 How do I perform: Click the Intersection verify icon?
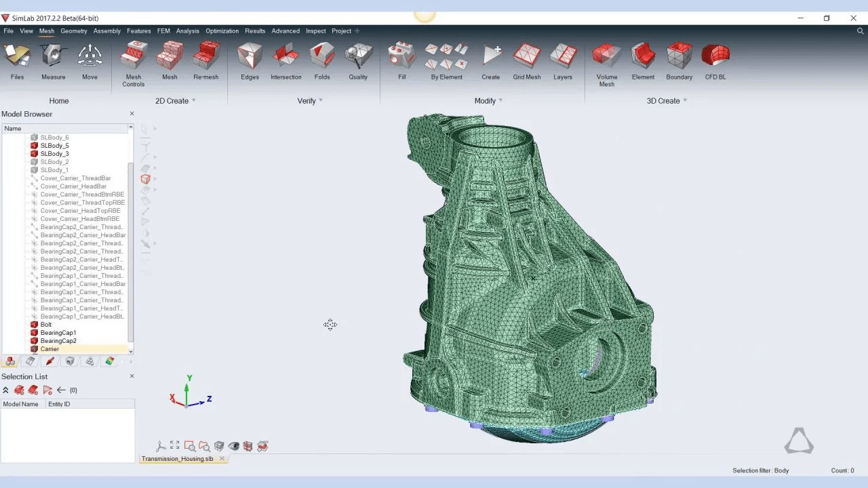coord(285,62)
